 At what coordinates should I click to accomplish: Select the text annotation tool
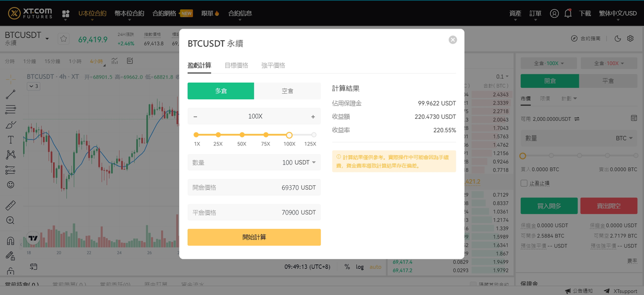click(x=11, y=139)
